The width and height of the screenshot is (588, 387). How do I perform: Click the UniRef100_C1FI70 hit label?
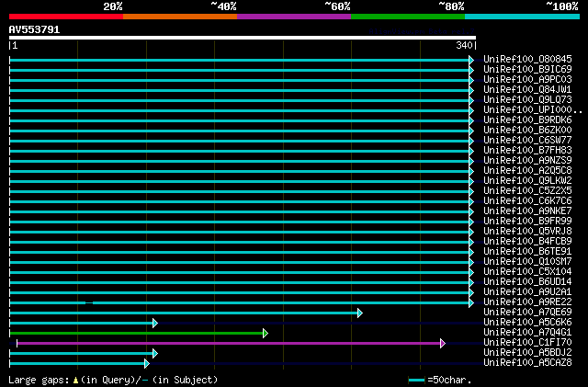pos(526,342)
